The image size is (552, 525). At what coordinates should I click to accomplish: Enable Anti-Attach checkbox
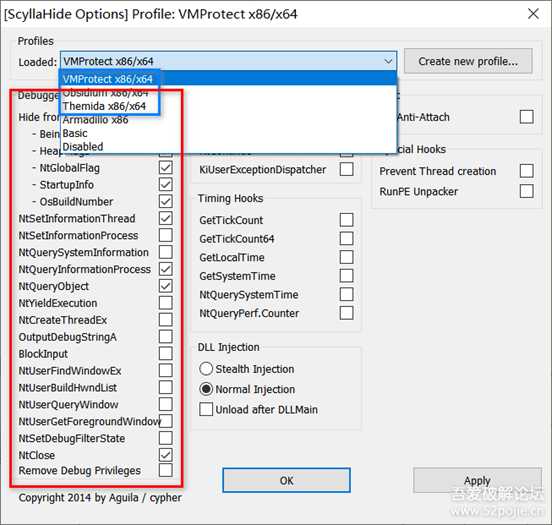click(x=527, y=117)
